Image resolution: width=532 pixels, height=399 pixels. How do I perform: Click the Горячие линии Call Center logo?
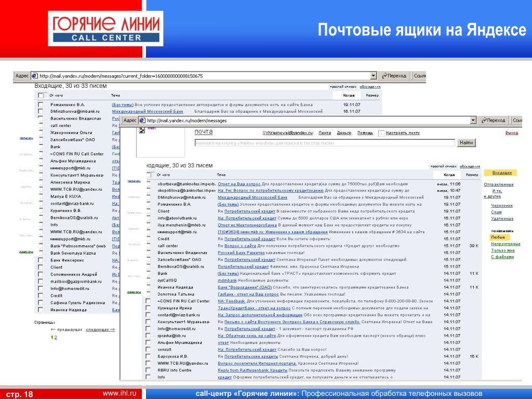click(105, 29)
